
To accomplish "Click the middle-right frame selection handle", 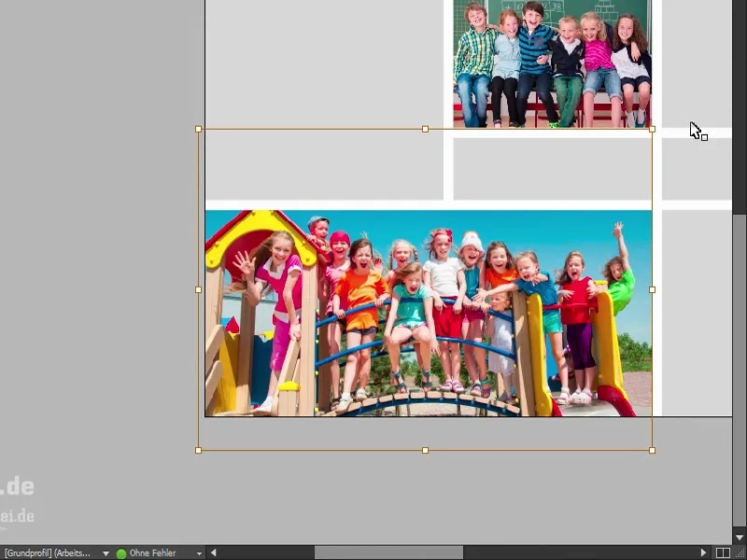I will pyautogui.click(x=652, y=289).
